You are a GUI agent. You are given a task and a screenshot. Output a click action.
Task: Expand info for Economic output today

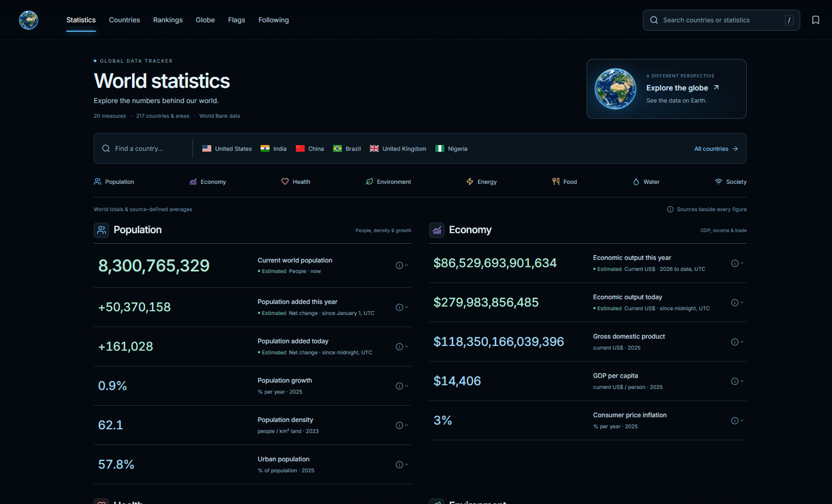tap(737, 303)
